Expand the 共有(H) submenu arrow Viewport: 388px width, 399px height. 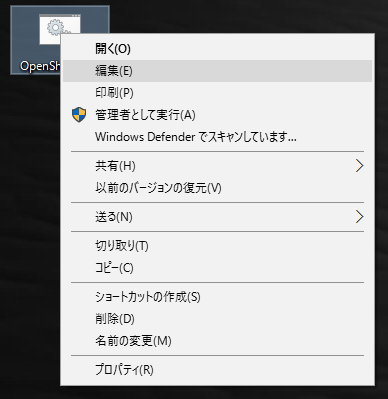[x=359, y=166]
